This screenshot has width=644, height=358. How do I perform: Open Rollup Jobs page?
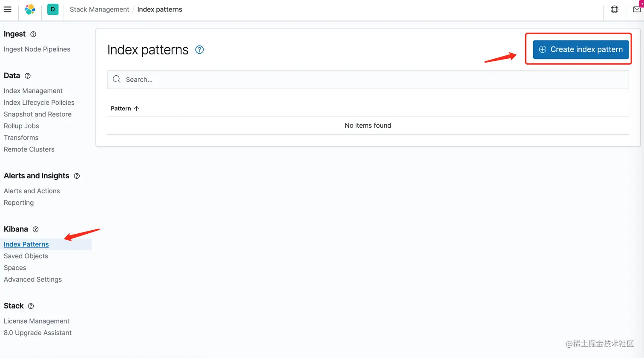[21, 126]
